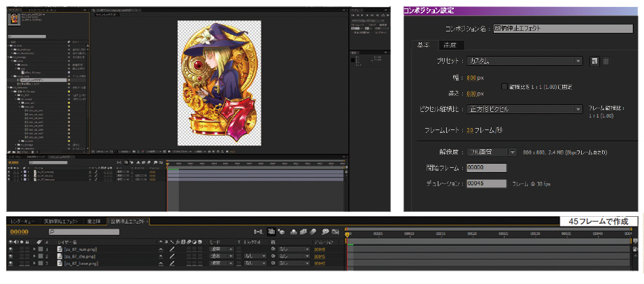Hide the zu_07_num.png layer with its eye
Image resolution: width=644 pixels, height=284 pixels.
tap(10, 250)
